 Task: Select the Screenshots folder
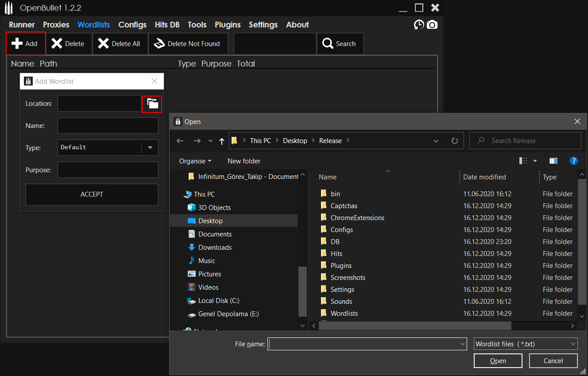348,278
